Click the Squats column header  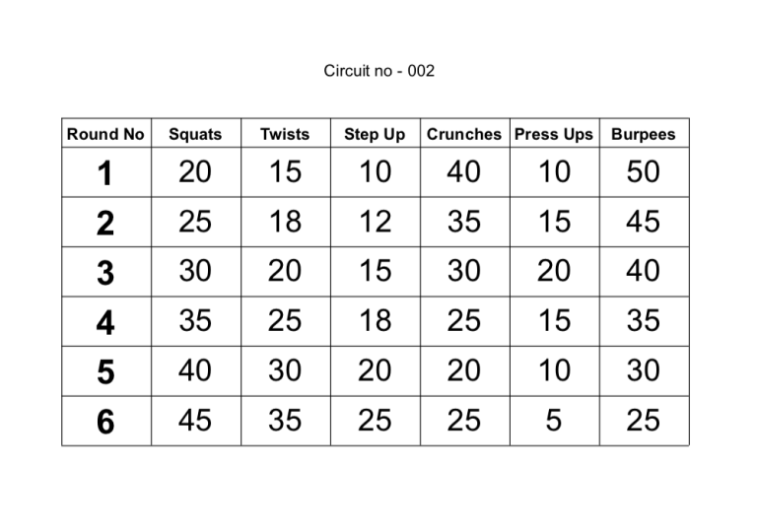195,134
